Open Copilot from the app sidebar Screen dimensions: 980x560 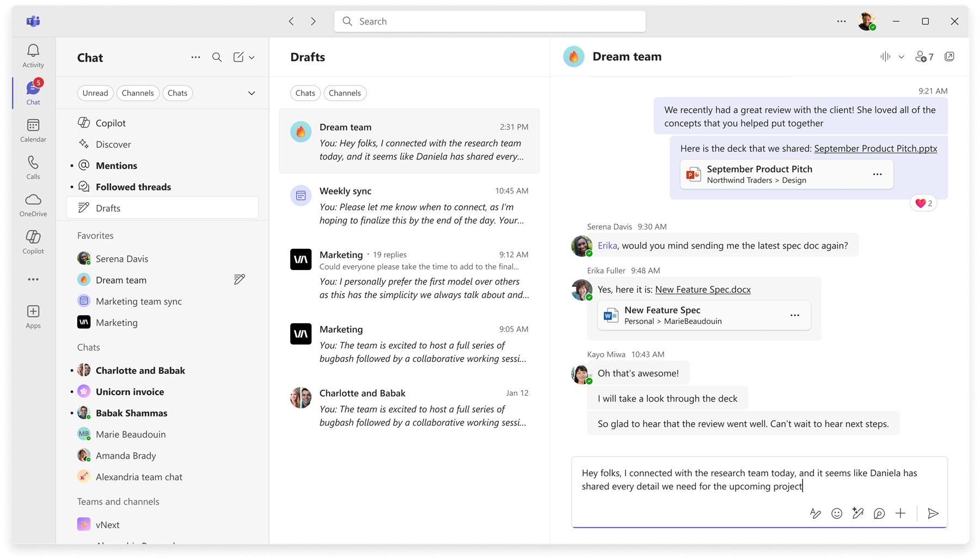[x=33, y=241]
